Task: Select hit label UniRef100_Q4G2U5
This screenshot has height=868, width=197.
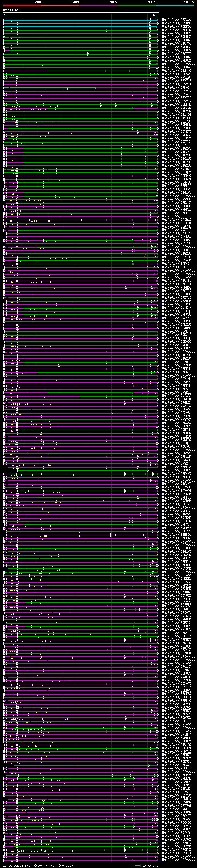Action: 177,165
